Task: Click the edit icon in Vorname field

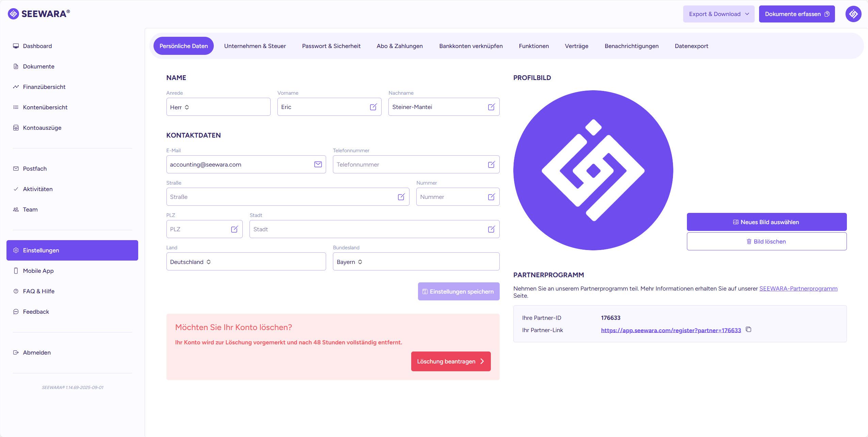Action: 373,107
